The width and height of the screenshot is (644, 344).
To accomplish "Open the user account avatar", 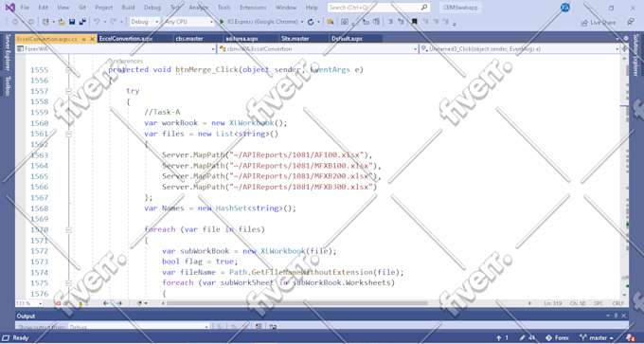I will pyautogui.click(x=565, y=8).
